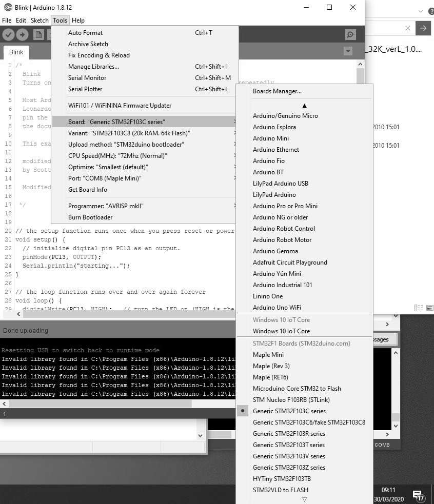Open the notification center icon in taskbar
This screenshot has width=434, height=504.
tap(418, 495)
